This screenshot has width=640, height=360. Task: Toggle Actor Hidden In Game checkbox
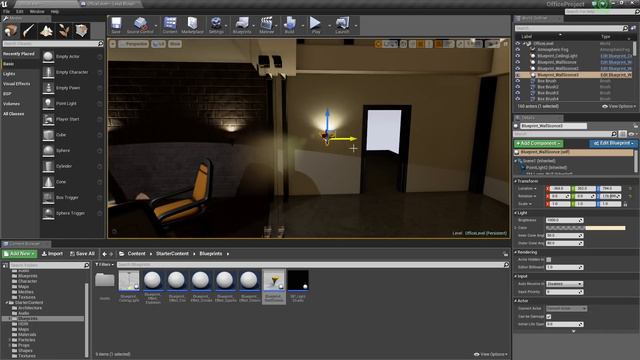[549, 260]
